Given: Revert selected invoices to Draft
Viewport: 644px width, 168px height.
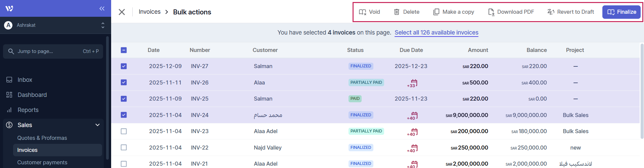Looking at the screenshot, I should point(570,12).
